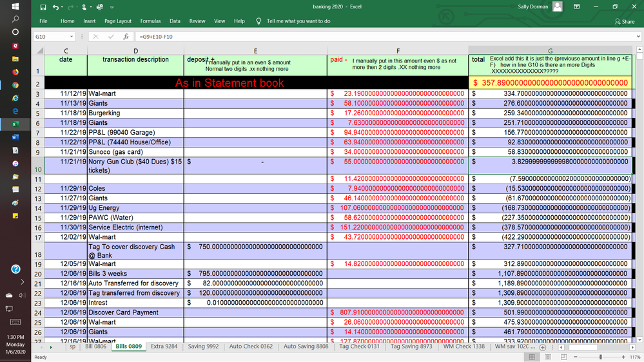
Task: Select column E header
Action: pos(255,50)
